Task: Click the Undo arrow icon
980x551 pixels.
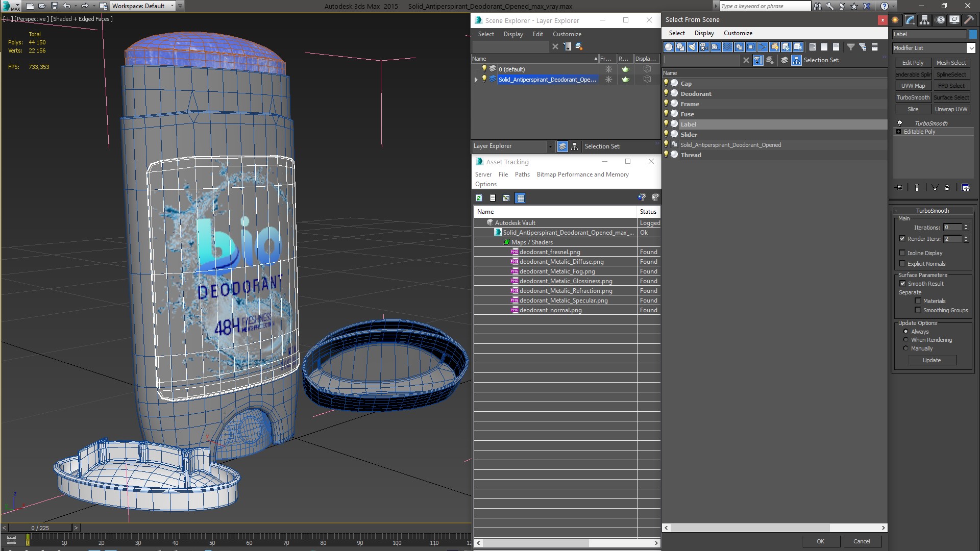Action: pos(66,6)
